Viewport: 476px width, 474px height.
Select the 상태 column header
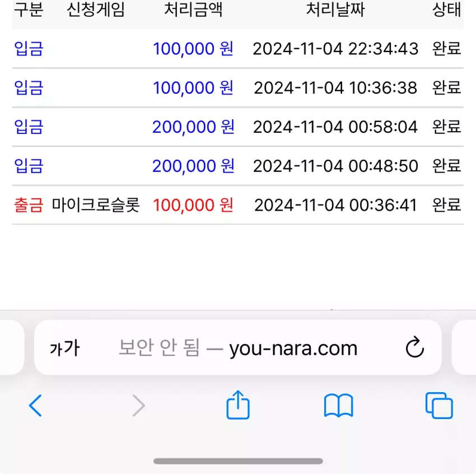coord(446,10)
